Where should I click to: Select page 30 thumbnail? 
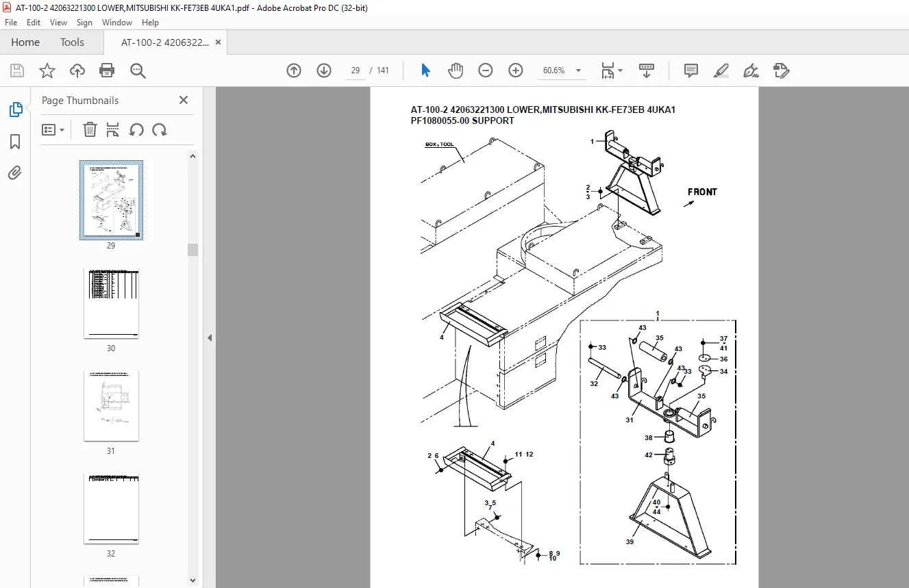[x=112, y=303]
